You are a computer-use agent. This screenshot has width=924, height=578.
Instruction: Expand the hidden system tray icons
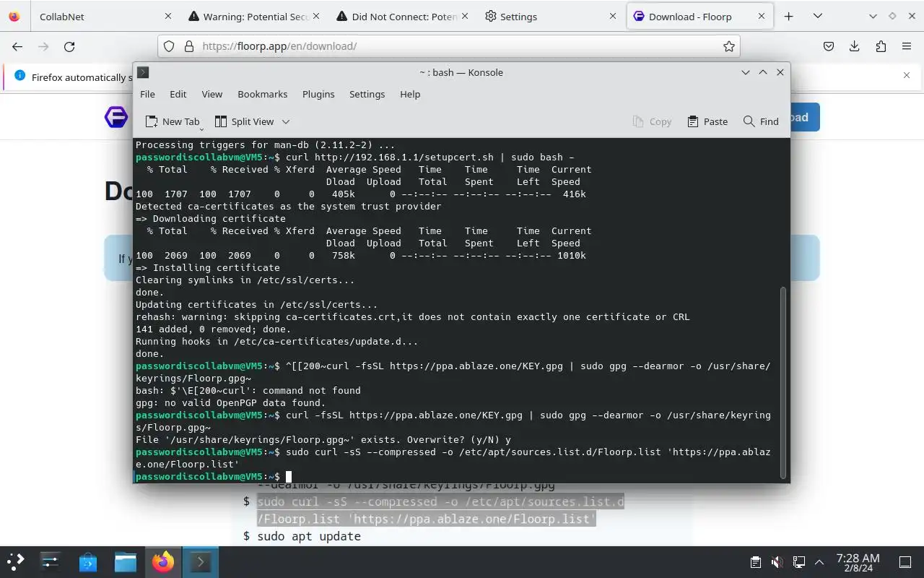[819, 562]
